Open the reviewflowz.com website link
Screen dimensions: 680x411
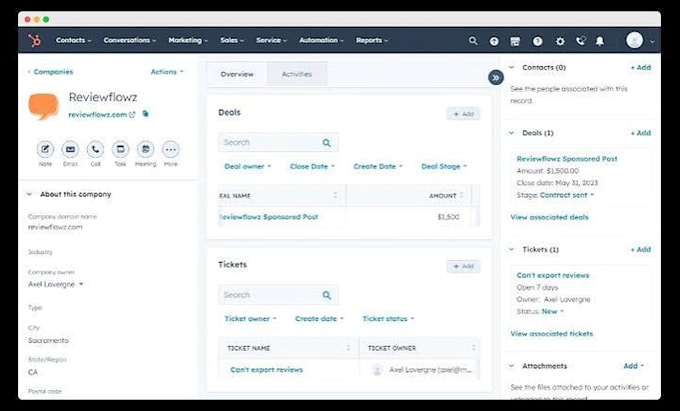point(98,114)
